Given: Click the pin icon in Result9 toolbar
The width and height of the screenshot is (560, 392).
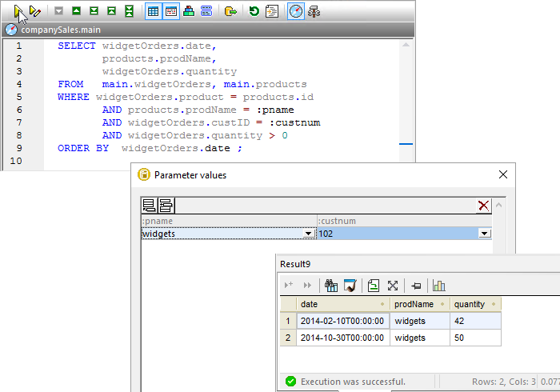Looking at the screenshot, I should tap(416, 286).
